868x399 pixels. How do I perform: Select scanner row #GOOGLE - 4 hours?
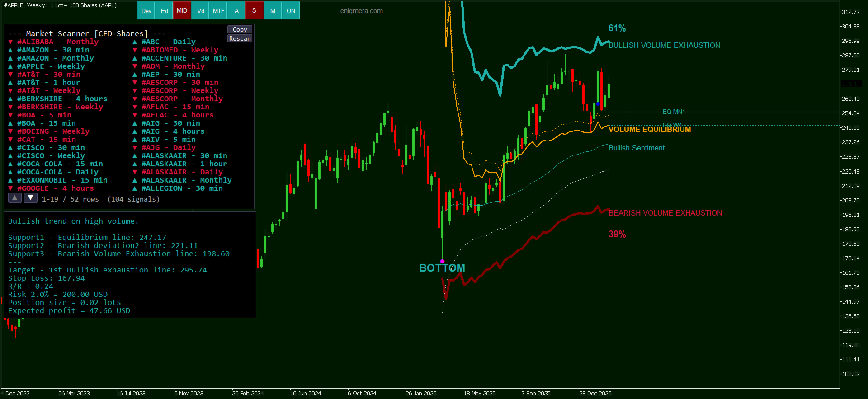click(x=51, y=188)
